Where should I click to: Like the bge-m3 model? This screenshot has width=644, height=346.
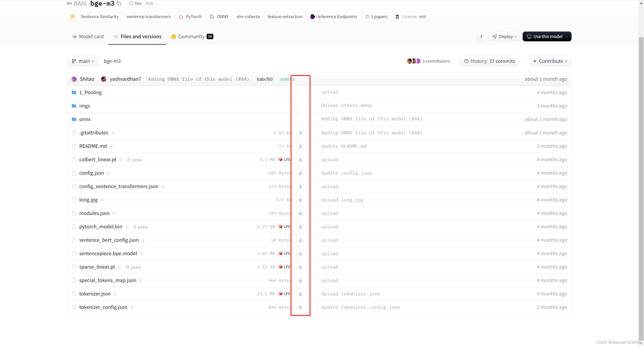135,3
